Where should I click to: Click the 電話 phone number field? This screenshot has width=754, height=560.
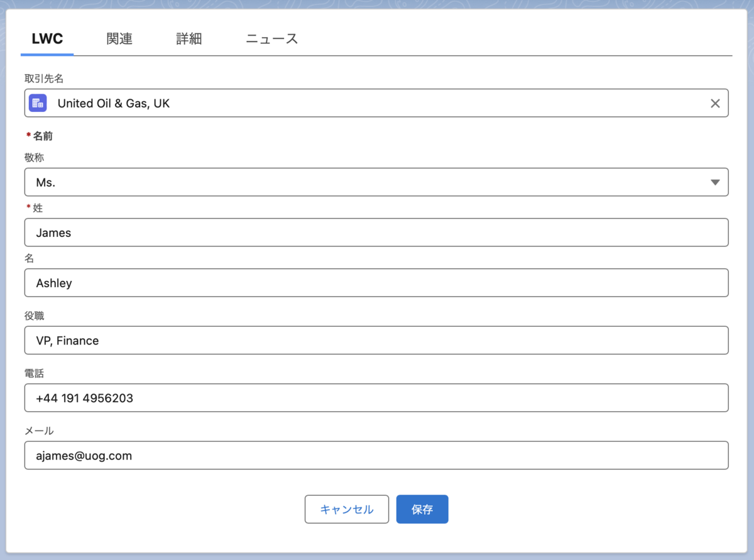coord(376,398)
